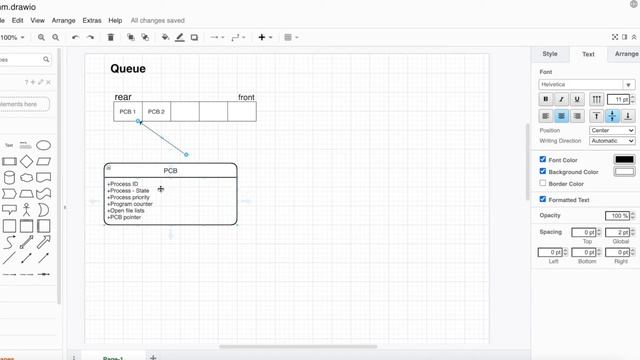Open the Edit menu
The width and height of the screenshot is (640, 360).
click(x=18, y=20)
